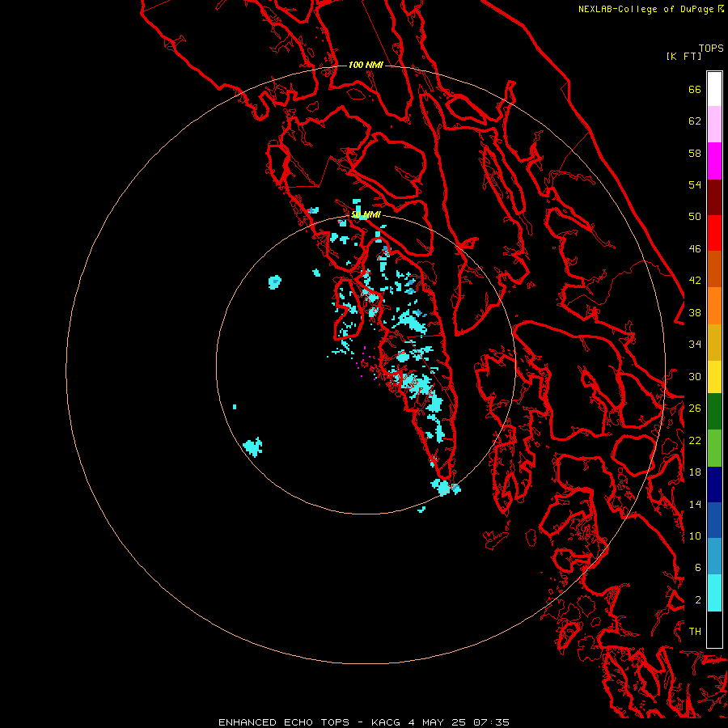The height and width of the screenshot is (728, 728).
Task: Pick the navy blue legend swatch
Action: tap(714, 485)
